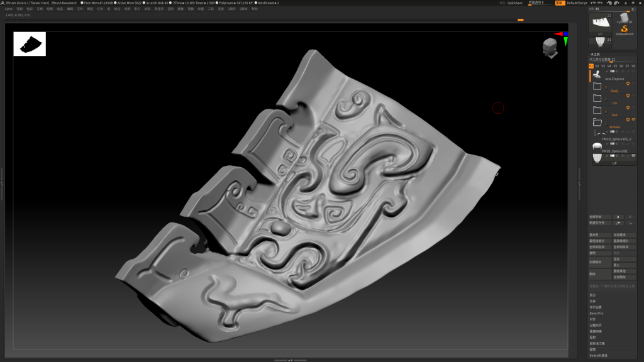Adjust the 子工具可见数量 slider
This screenshot has height=362, width=644.
pyautogui.click(x=612, y=60)
